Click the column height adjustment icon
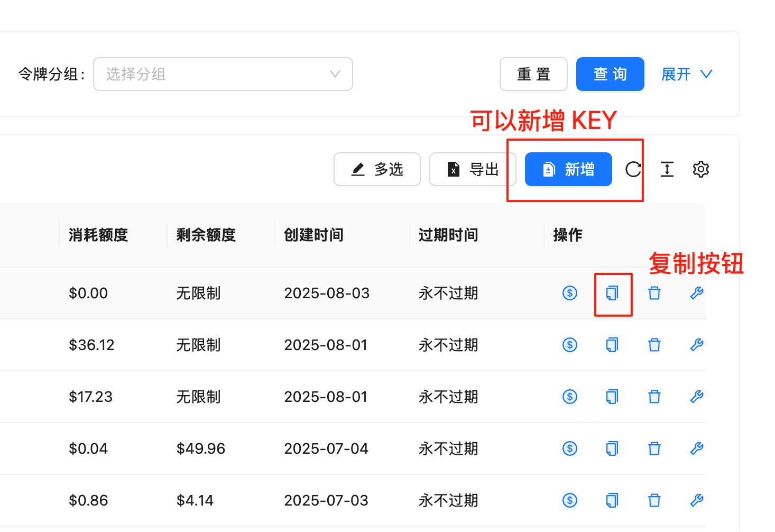Viewport: 775px width, 532px height. [667, 169]
